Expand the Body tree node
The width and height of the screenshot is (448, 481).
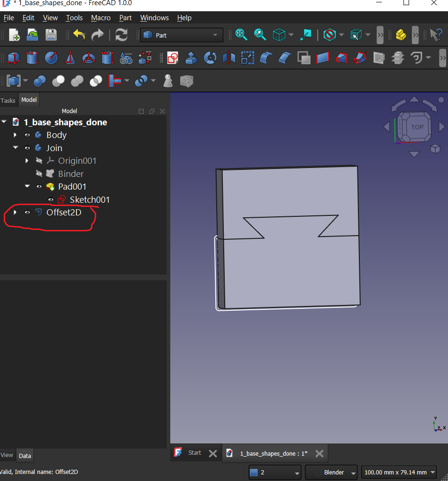(x=15, y=135)
